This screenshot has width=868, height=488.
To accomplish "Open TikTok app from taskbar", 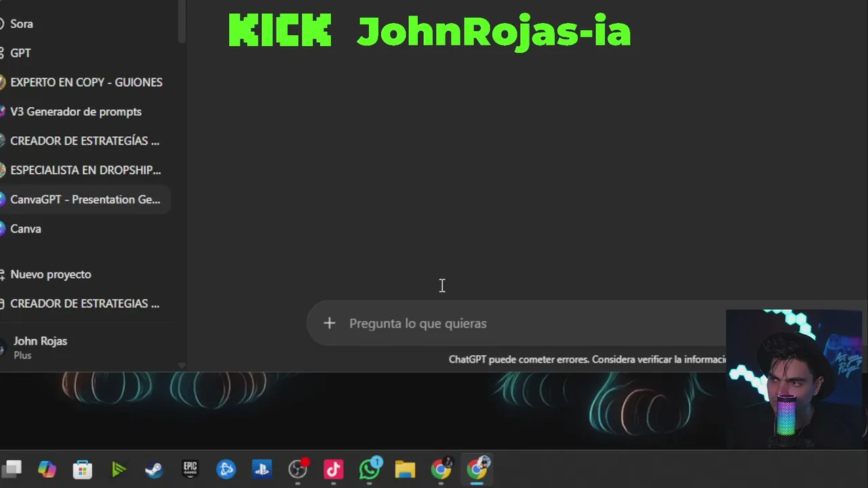I will [x=333, y=469].
